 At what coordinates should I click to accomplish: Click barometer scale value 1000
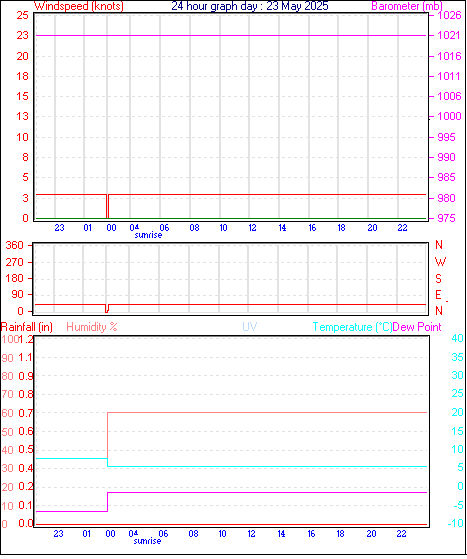click(449, 116)
